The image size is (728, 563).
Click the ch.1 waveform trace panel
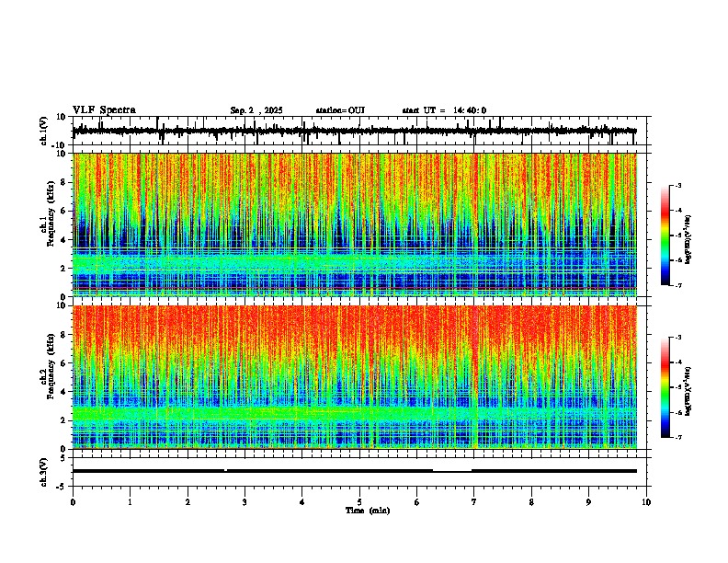(x=361, y=131)
